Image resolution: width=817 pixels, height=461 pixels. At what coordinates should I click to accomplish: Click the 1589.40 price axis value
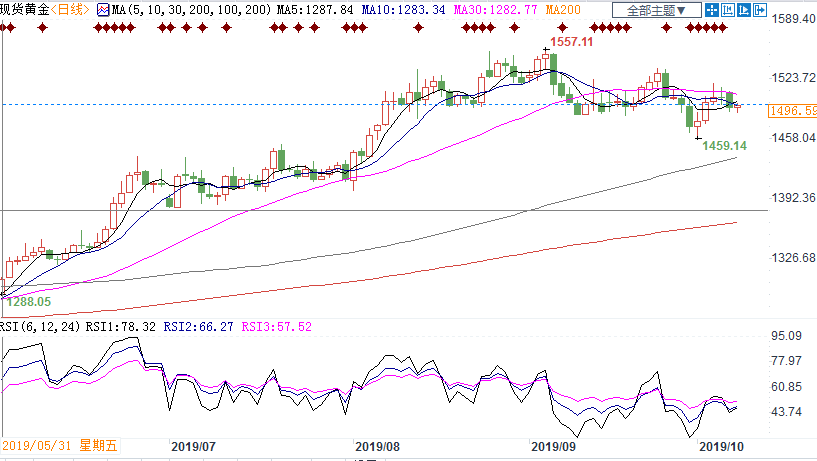(x=794, y=19)
